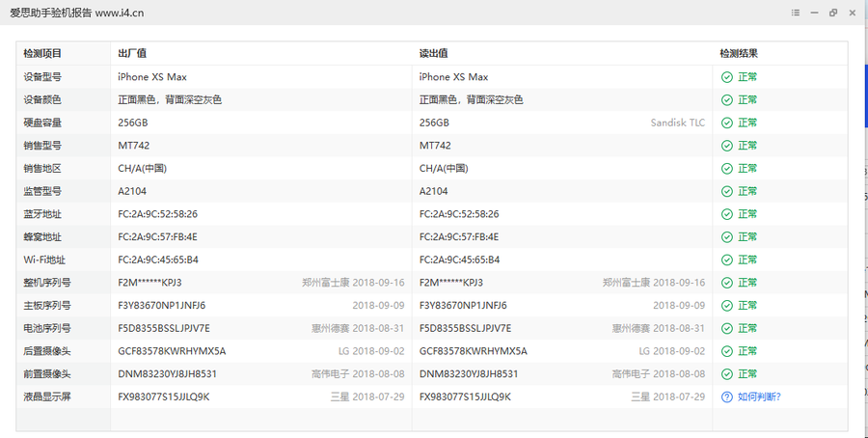Viewport: 868px width, 438px height.
Task: Click the green check icon in 主板序列号 row
Action: [x=727, y=306]
